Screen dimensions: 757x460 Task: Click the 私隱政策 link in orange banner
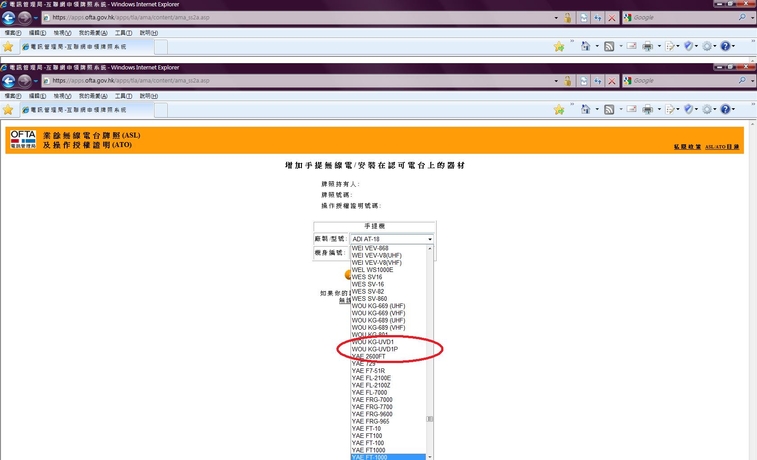tap(687, 147)
